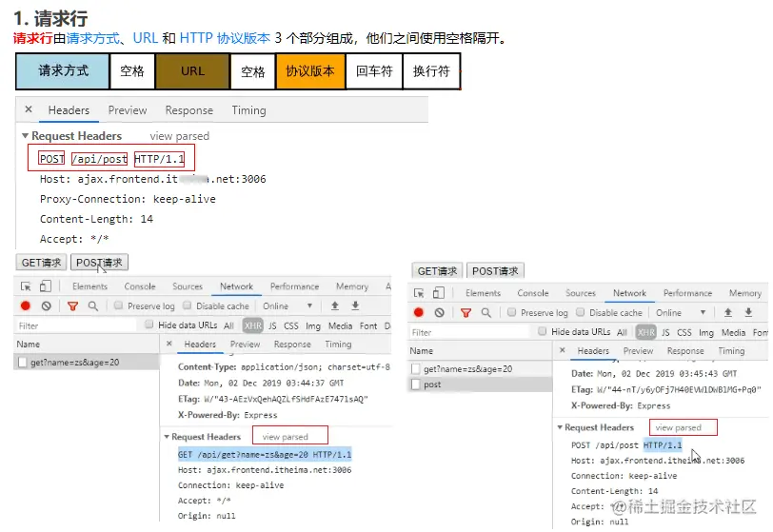The image size is (773, 532).
Task: Click the export HAR download arrow in right DevTools
Action: (748, 312)
